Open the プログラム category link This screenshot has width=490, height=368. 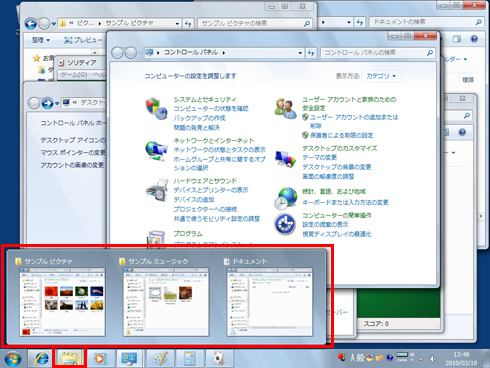(x=188, y=234)
